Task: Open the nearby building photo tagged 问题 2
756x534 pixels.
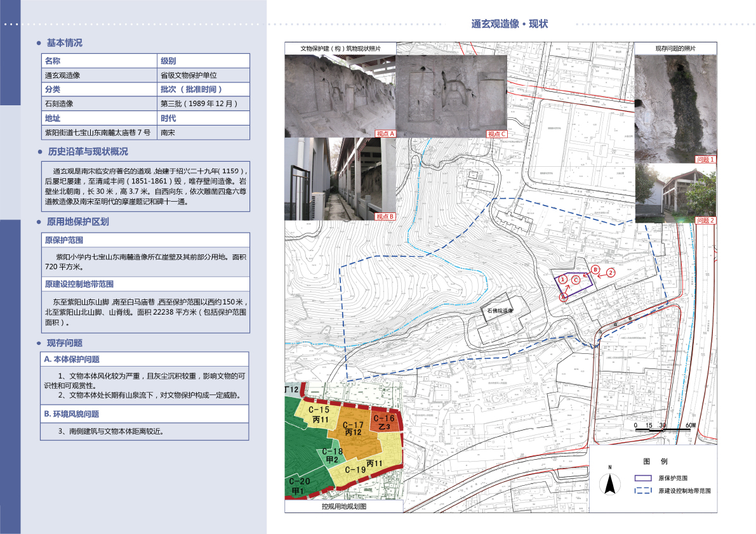Action: [x=675, y=193]
